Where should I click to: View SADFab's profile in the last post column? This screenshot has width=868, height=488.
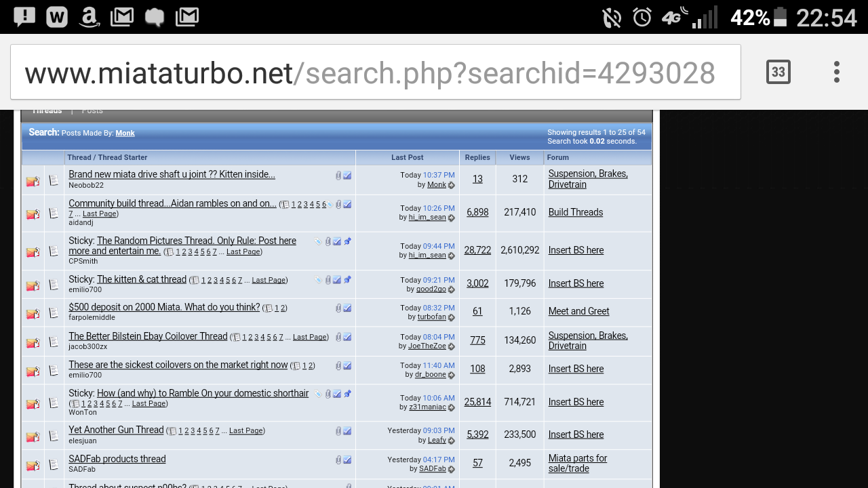tap(433, 469)
